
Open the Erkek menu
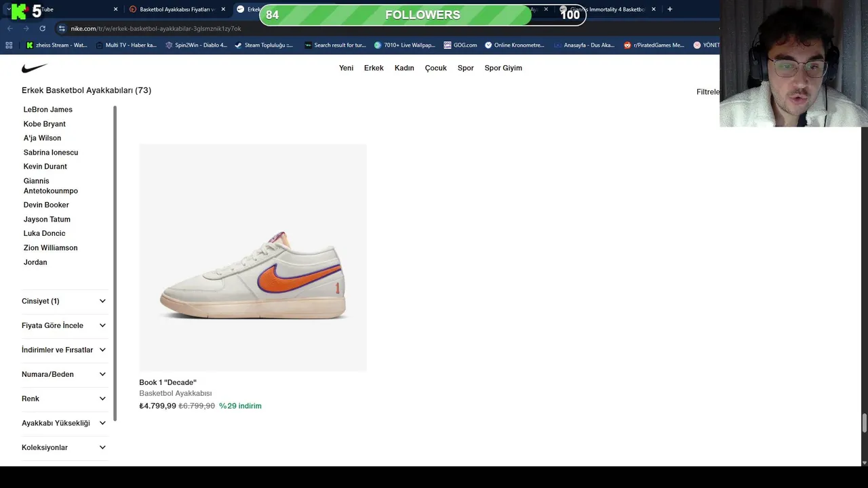tap(374, 68)
